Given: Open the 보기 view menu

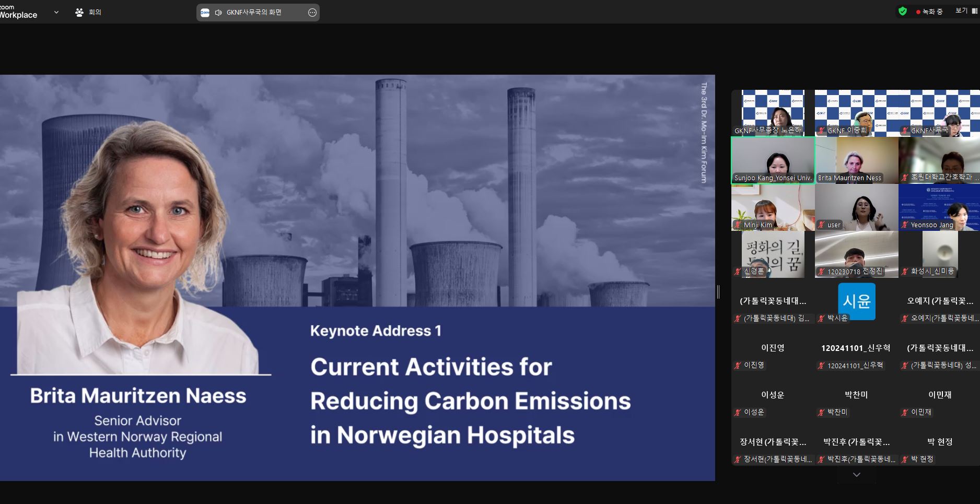Looking at the screenshot, I should (961, 11).
